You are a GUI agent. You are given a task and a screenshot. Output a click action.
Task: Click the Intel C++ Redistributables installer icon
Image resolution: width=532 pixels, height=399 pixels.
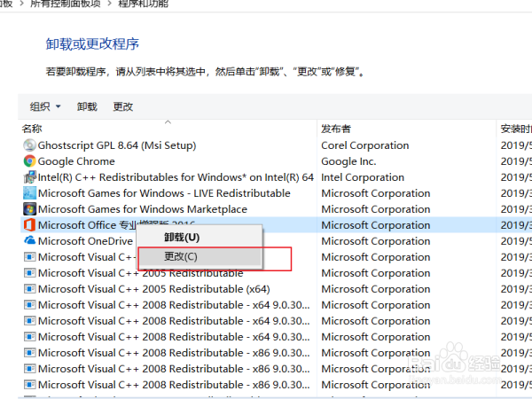(x=29, y=177)
